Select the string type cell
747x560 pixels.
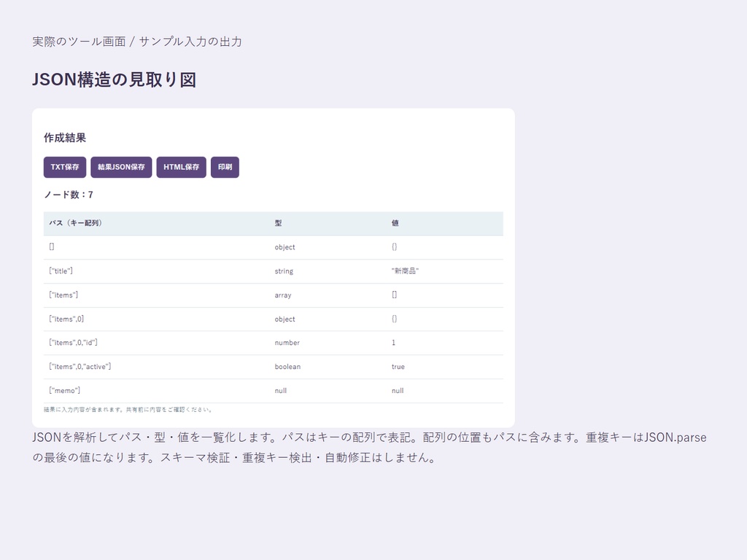(328, 271)
